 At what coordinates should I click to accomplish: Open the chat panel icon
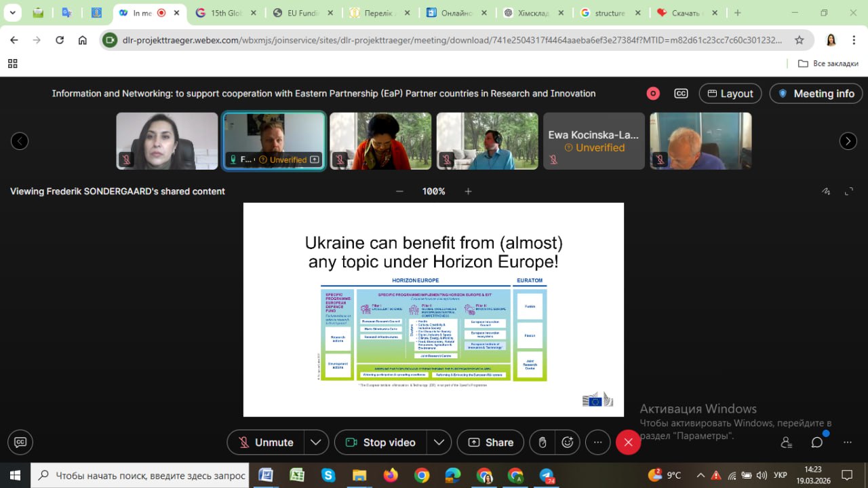click(817, 443)
